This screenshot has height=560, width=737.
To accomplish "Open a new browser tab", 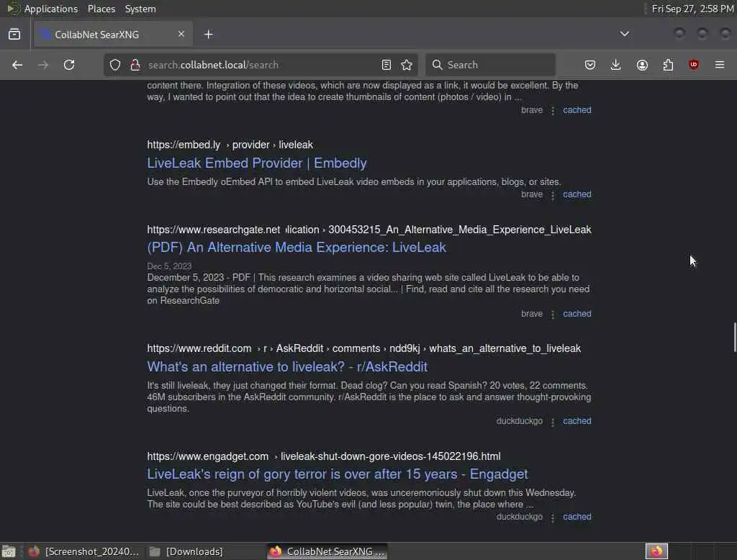I will [x=209, y=35].
